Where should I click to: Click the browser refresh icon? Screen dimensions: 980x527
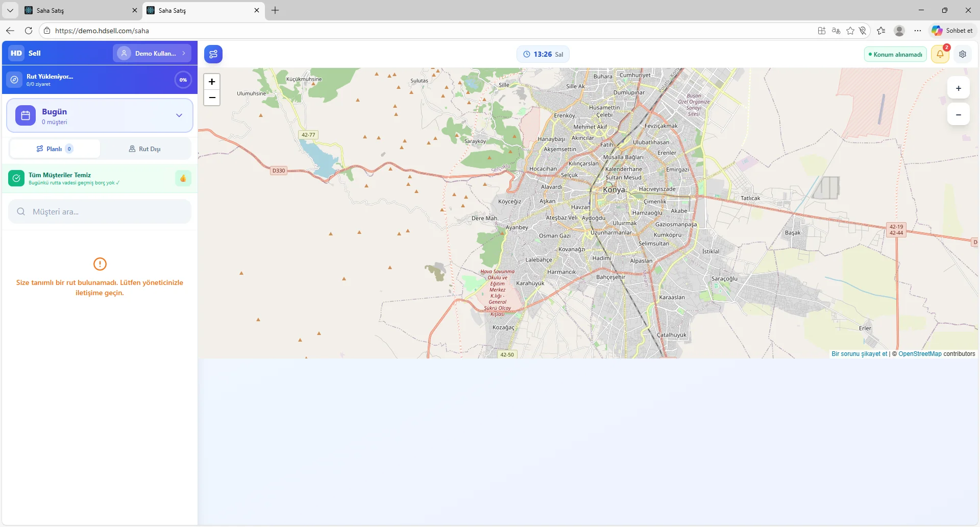tap(29, 31)
